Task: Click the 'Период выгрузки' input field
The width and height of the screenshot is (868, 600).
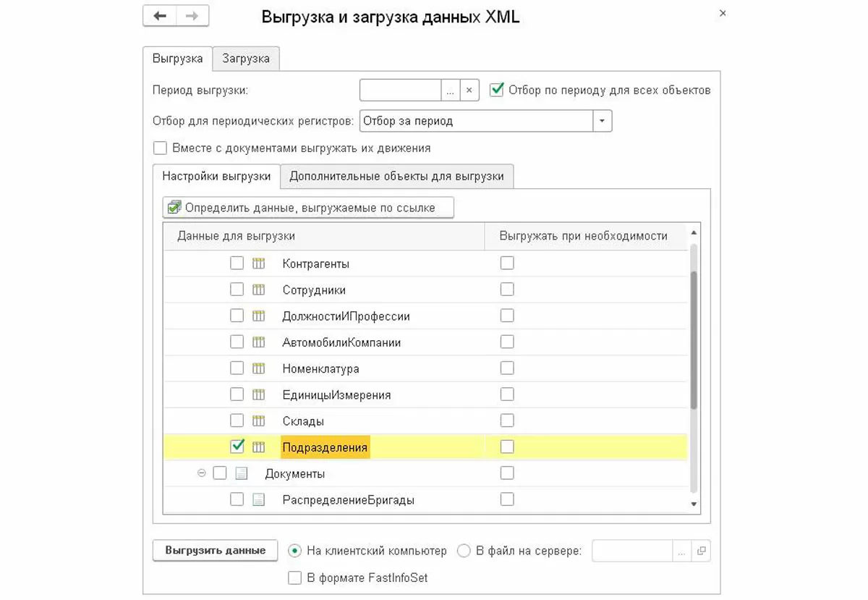Action: pyautogui.click(x=400, y=90)
